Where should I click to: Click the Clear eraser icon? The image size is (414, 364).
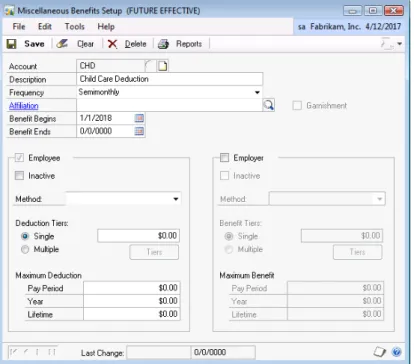(x=62, y=44)
